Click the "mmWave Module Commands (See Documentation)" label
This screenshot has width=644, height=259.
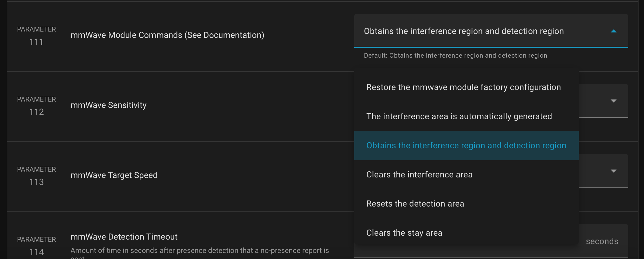tap(167, 35)
